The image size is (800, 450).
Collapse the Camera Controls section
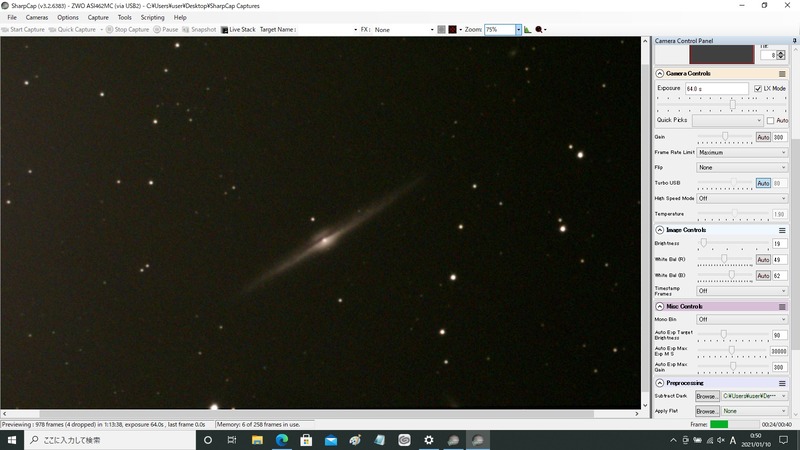660,73
